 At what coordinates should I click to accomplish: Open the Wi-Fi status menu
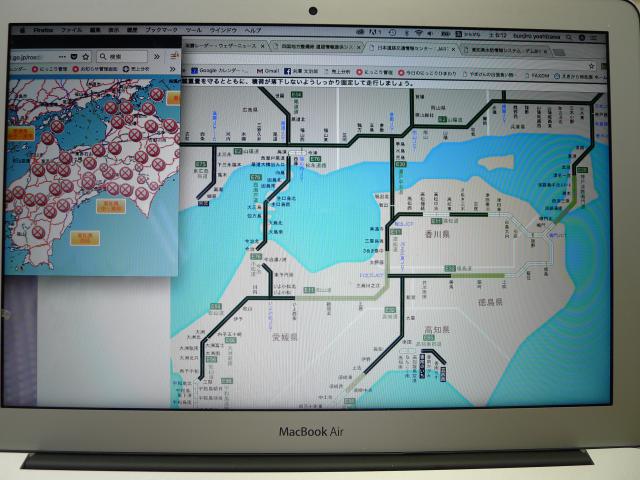click(x=419, y=33)
